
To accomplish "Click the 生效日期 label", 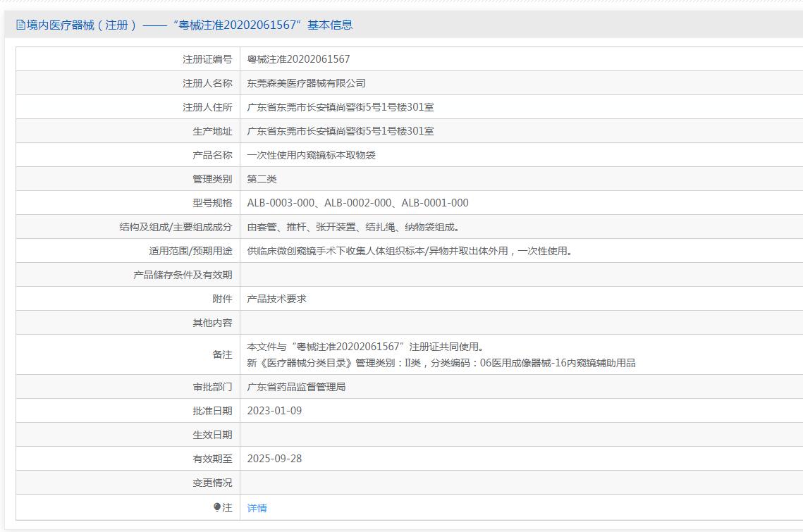I will (x=212, y=435).
